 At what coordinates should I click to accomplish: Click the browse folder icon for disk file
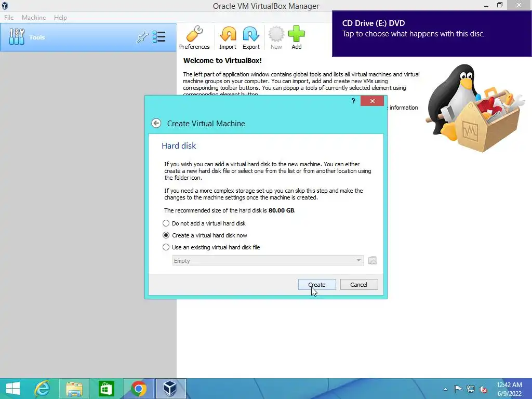point(372,261)
